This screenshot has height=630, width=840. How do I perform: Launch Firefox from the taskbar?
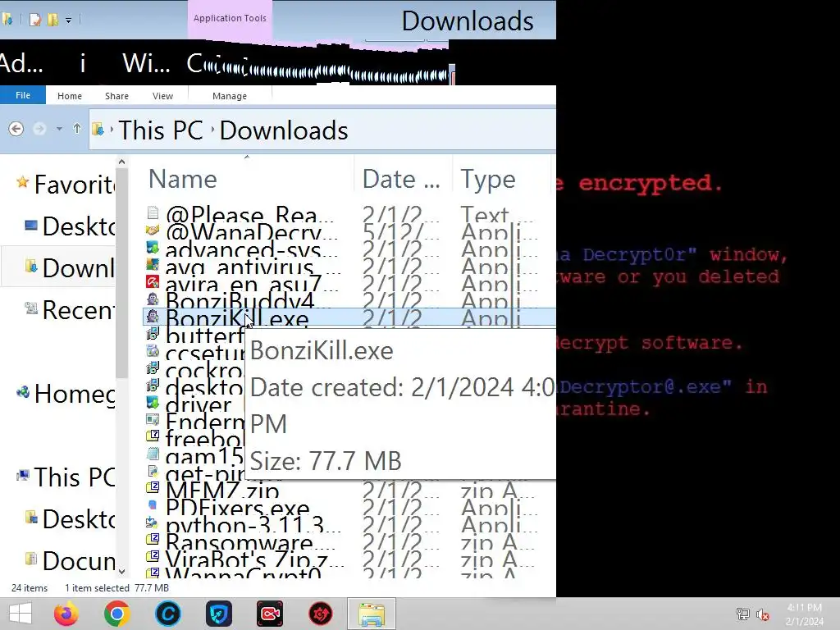tap(66, 614)
